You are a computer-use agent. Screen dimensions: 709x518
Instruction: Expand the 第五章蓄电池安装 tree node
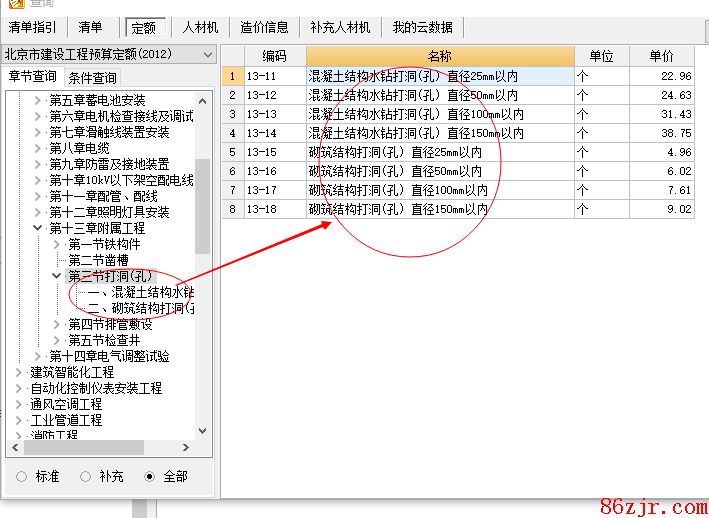pyautogui.click(x=39, y=100)
